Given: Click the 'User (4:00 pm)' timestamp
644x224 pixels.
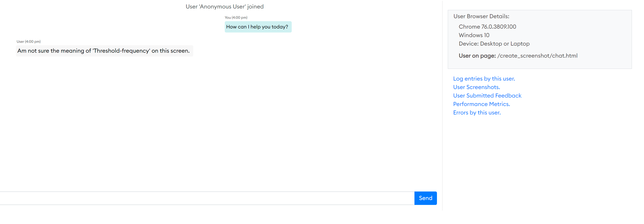Looking at the screenshot, I should [x=29, y=41].
